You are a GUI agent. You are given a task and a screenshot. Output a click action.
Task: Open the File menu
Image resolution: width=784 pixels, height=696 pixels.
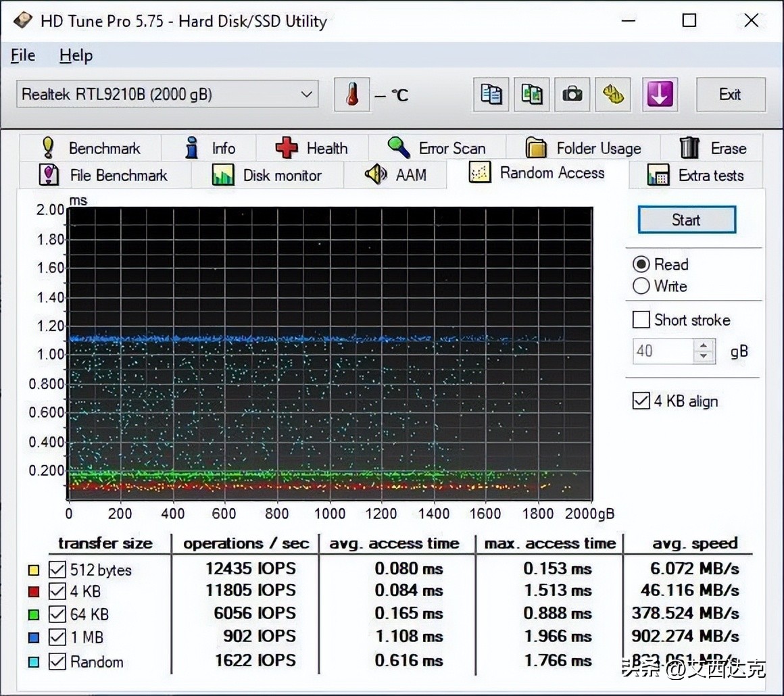[x=22, y=55]
